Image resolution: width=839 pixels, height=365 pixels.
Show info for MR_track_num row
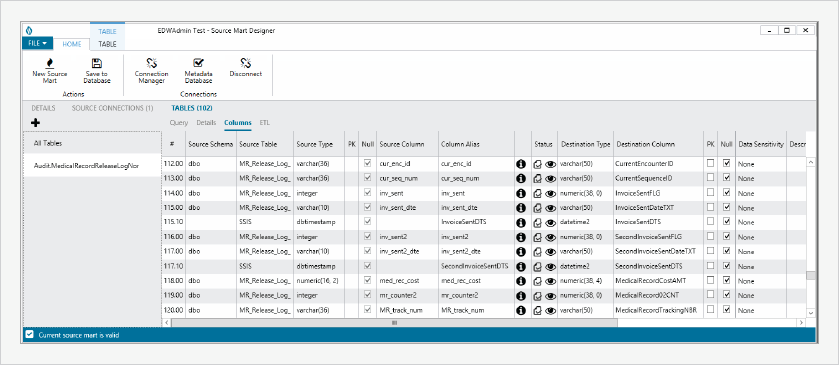pos(521,310)
